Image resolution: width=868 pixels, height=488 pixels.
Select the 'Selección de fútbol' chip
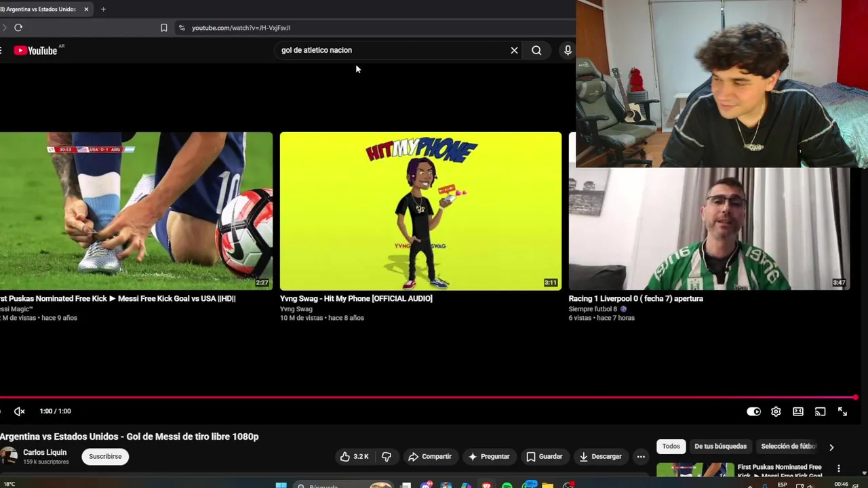tap(789, 446)
